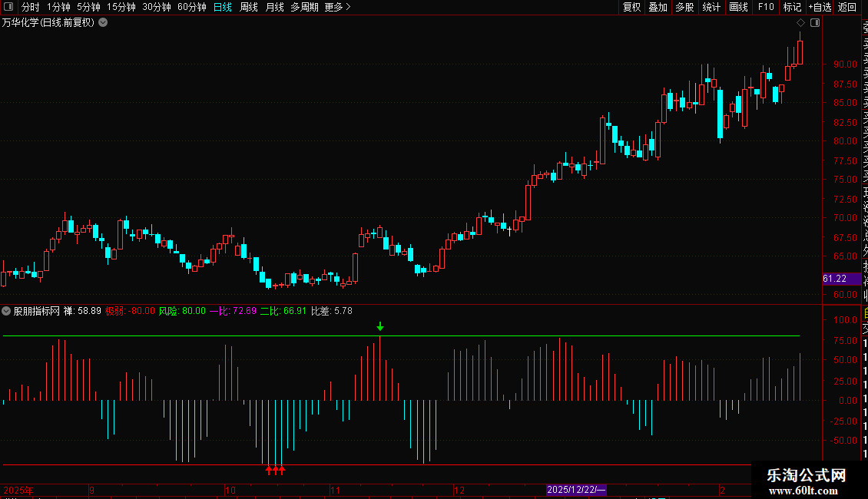Viewport: 868px width, 499px height.
Task: Click the 风险: 80.00 indicator value
Action: coord(182,311)
